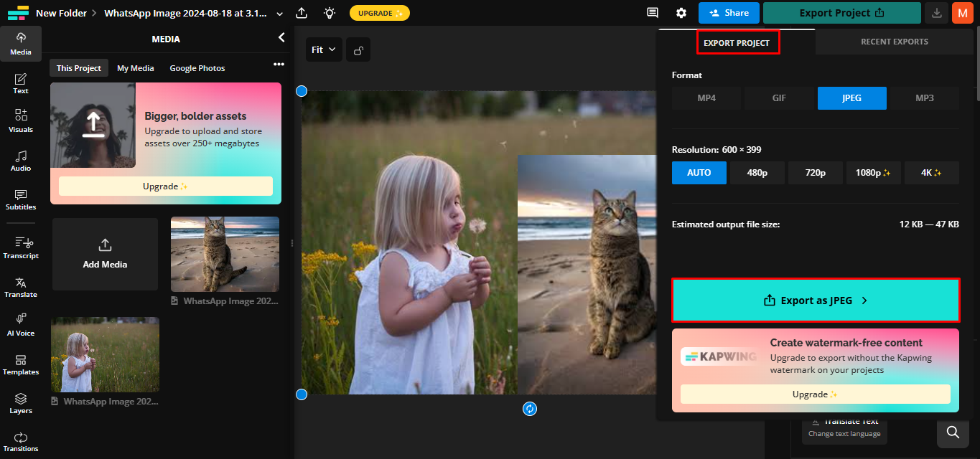Choose 1080p resolution
980x459 pixels.
tap(874, 173)
